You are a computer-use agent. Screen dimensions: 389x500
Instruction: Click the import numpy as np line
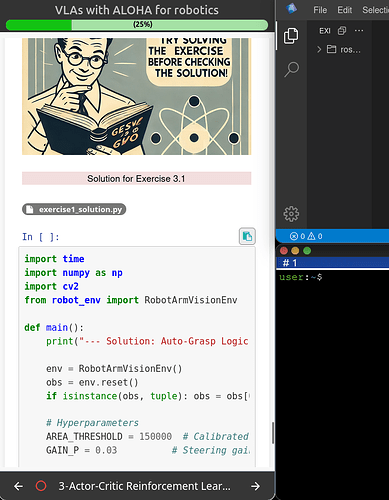[73, 273]
